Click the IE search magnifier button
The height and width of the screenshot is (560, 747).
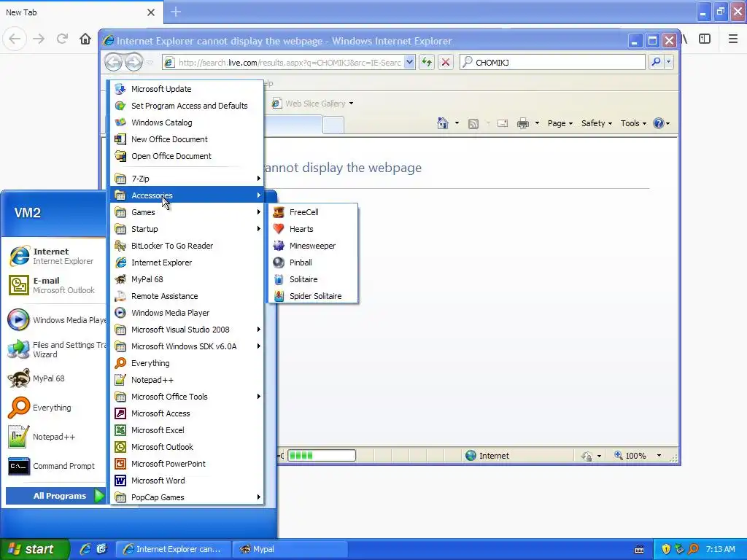tap(656, 62)
